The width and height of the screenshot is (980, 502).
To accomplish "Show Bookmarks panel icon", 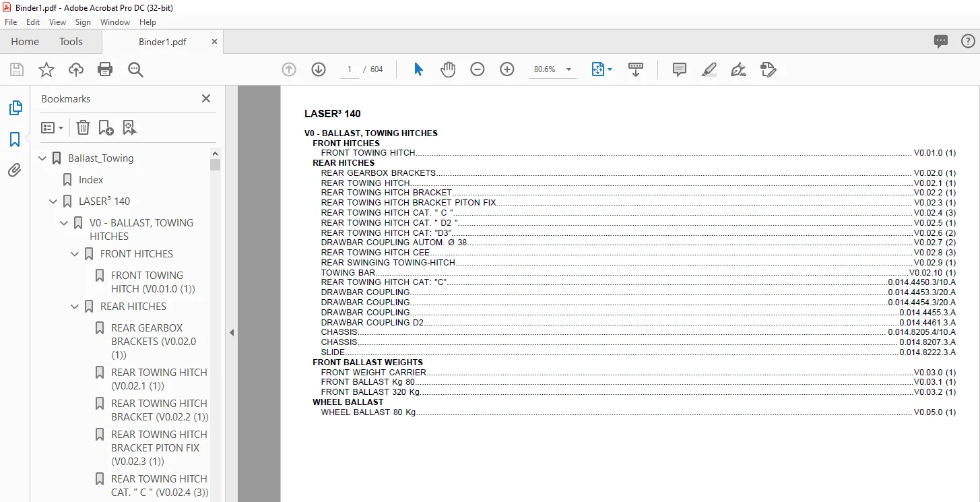I will 15,139.
